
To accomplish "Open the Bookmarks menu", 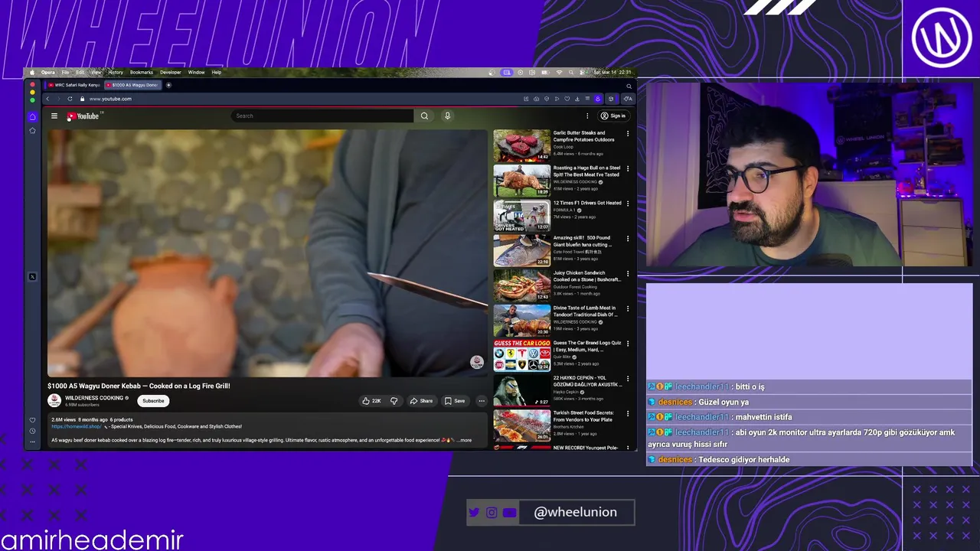I will pyautogui.click(x=142, y=72).
